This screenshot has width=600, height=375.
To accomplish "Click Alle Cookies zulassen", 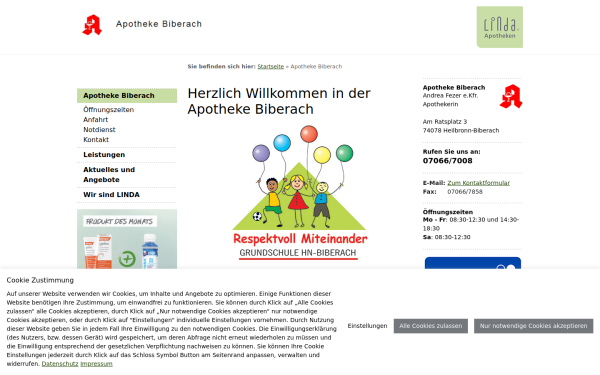I will coord(430,326).
